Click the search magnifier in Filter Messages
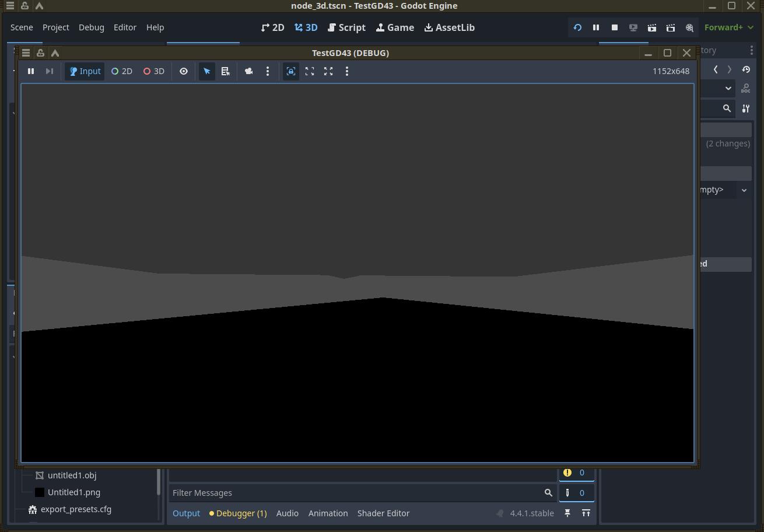 [x=548, y=493]
